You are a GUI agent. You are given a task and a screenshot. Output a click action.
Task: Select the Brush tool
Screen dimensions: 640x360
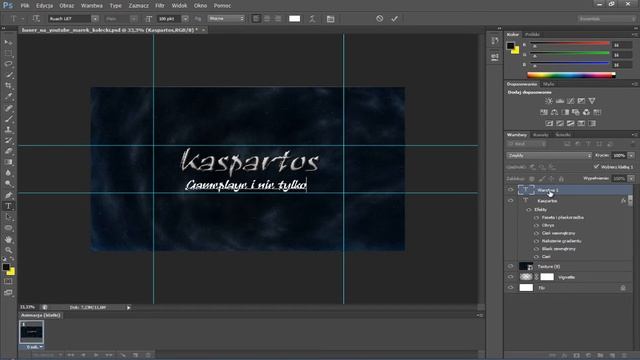pyautogui.click(x=8, y=119)
